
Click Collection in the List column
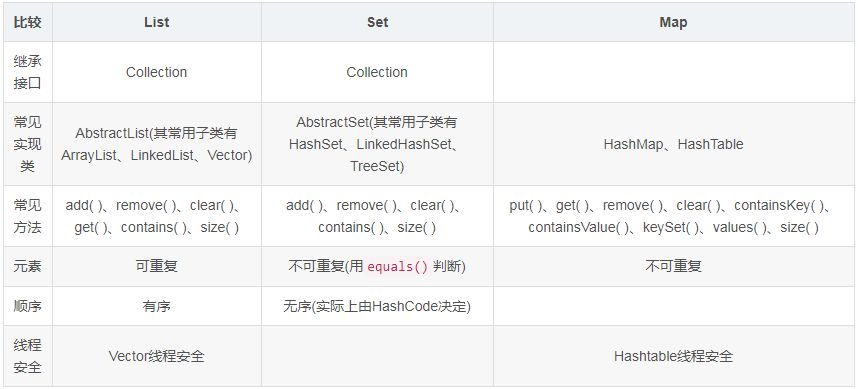[156, 72]
